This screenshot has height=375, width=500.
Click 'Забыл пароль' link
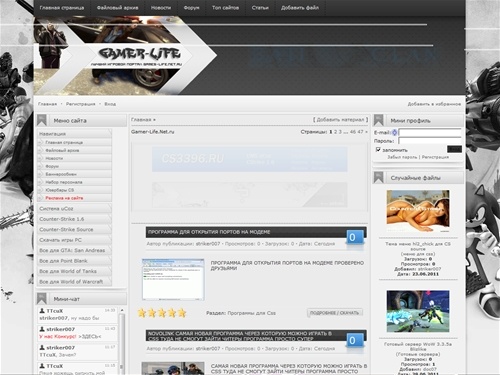pyautogui.click(x=402, y=157)
